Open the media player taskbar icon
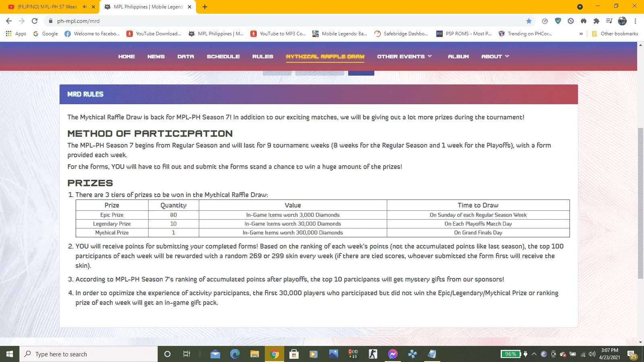Viewport: 644px width, 362px height. 314,354
